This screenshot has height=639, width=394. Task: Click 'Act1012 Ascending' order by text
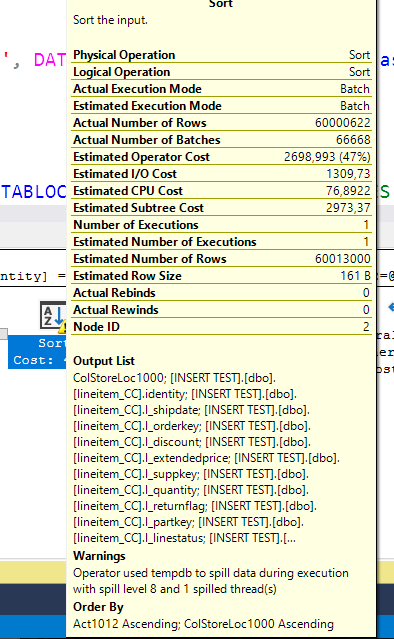tap(126, 624)
